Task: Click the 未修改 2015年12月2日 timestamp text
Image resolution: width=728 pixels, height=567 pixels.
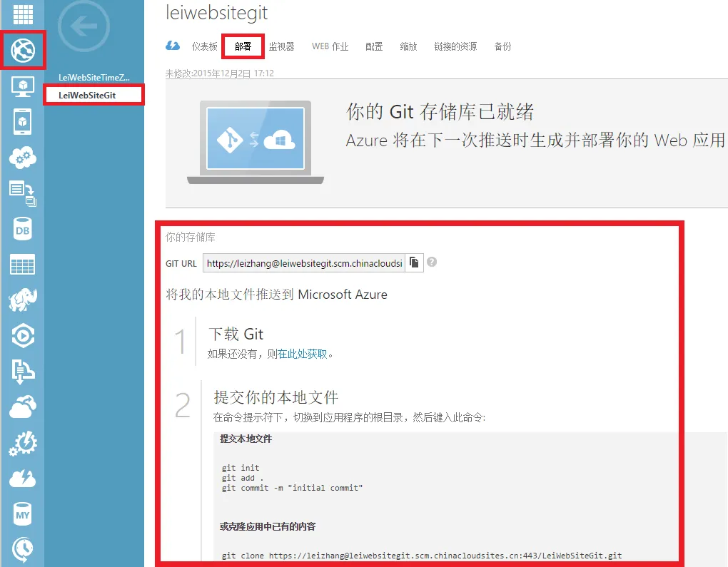Action: pyautogui.click(x=220, y=73)
